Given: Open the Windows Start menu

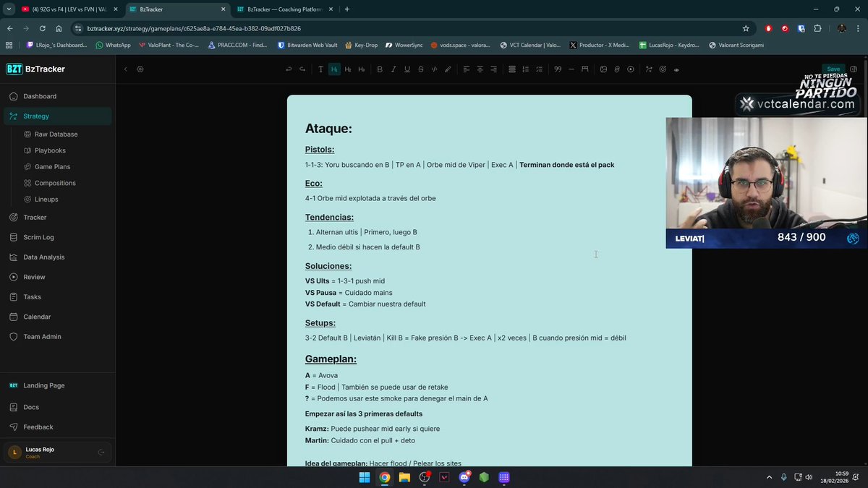Looking at the screenshot, I should coord(365,477).
